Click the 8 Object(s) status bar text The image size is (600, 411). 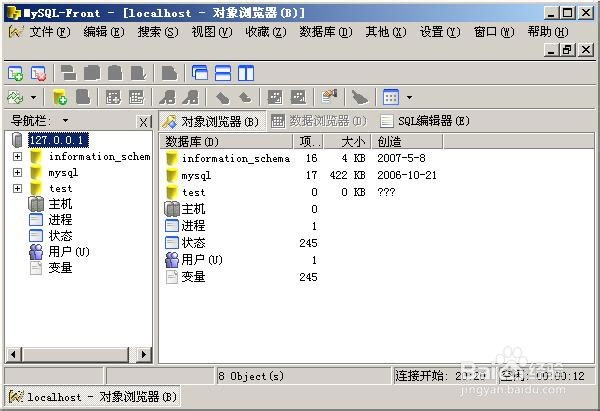(251, 376)
